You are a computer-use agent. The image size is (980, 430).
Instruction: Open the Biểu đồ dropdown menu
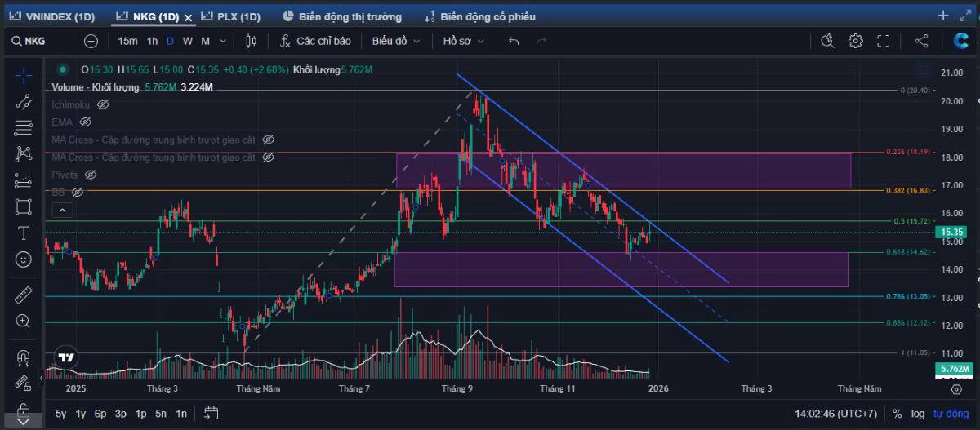pos(396,41)
